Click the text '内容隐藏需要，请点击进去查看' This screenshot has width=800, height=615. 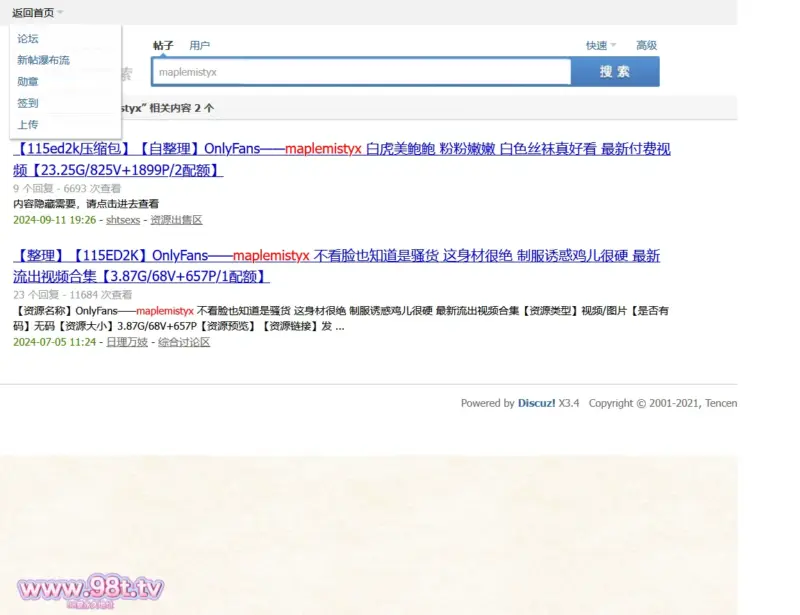pos(86,204)
